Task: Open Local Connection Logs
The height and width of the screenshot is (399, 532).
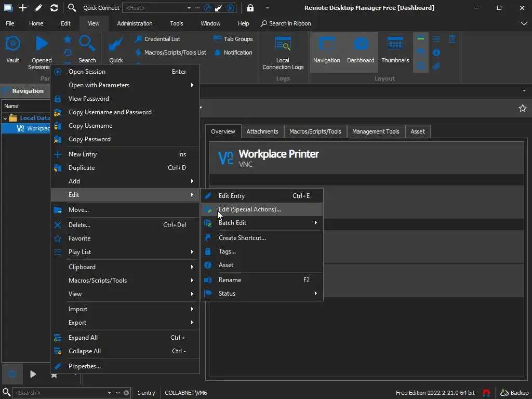Action: click(x=283, y=53)
